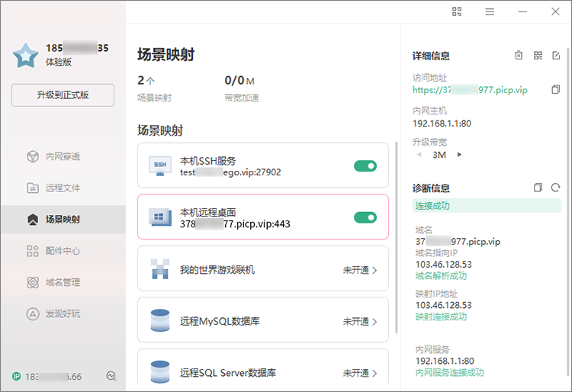The image size is (572, 392).
Task: Edit mapping with the pencil icon
Action: (x=556, y=56)
